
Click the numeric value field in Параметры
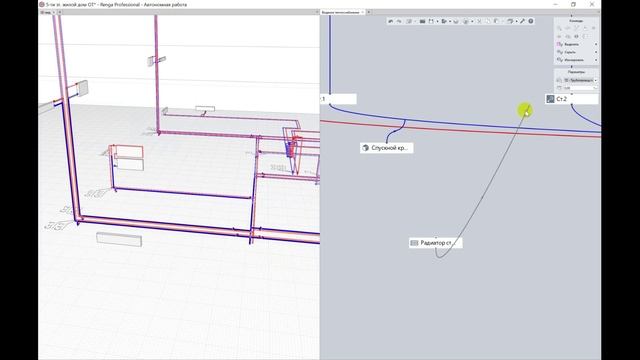[581, 88]
